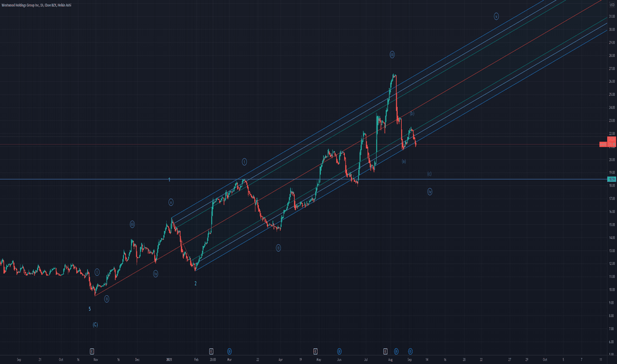Open the earnings marker above the 20:00 label
Image resolution: width=617 pixels, height=364 pixels.
pyautogui.click(x=211, y=351)
